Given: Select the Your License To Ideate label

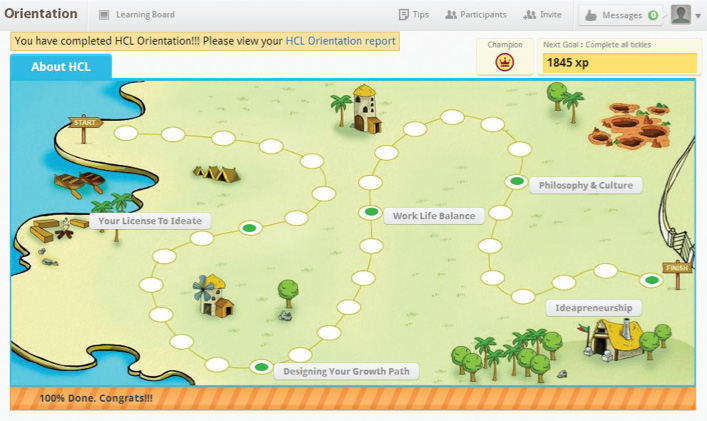Looking at the screenshot, I should (150, 221).
